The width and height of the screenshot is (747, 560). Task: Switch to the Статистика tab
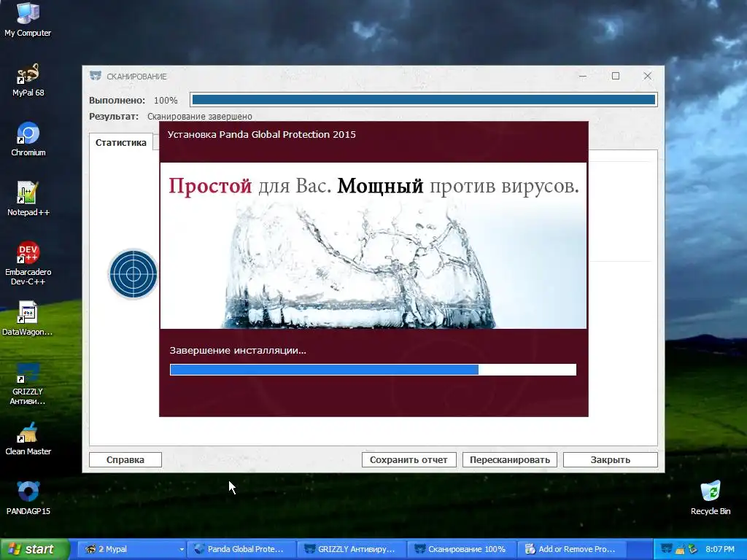coord(121,142)
